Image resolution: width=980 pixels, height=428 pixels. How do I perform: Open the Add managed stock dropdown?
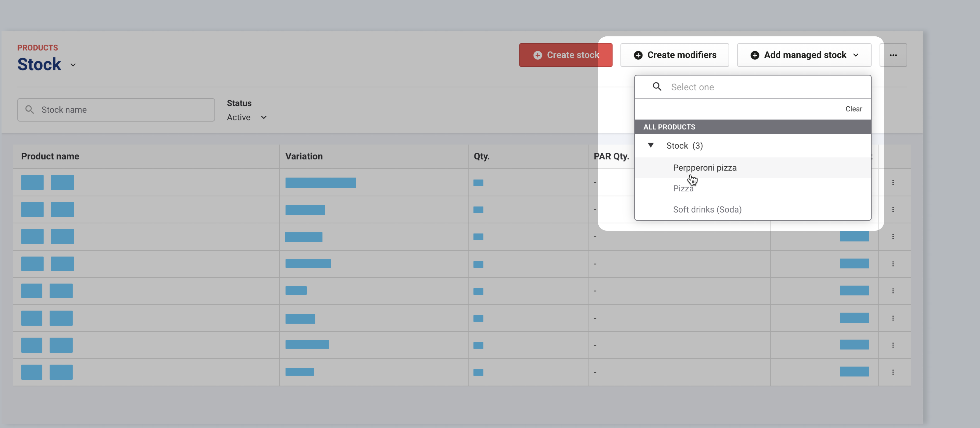[804, 55]
